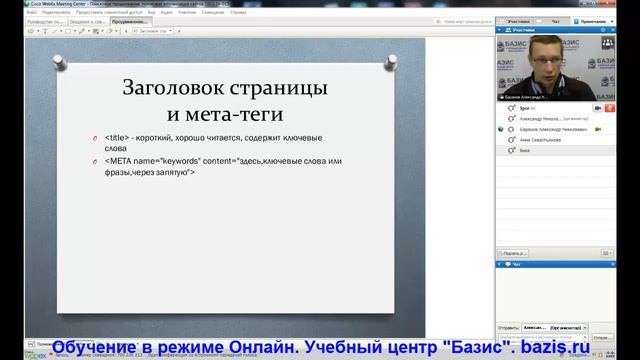
Task: Click the Поднять руку button
Action: (513, 253)
